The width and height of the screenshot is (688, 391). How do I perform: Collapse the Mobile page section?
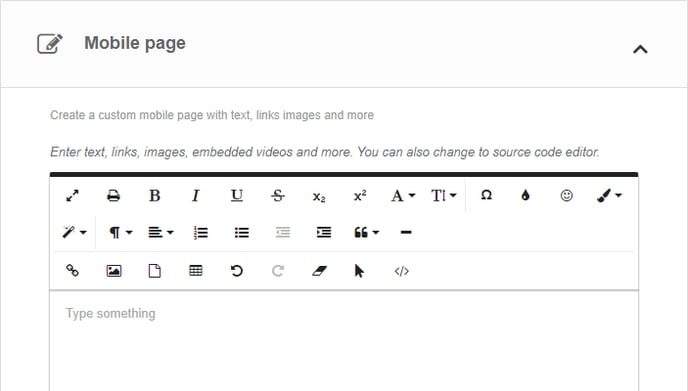tap(640, 49)
